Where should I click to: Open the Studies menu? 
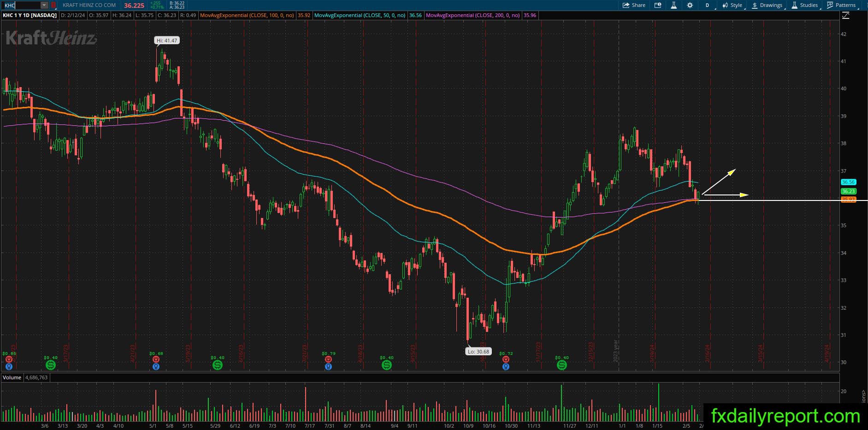click(x=805, y=5)
